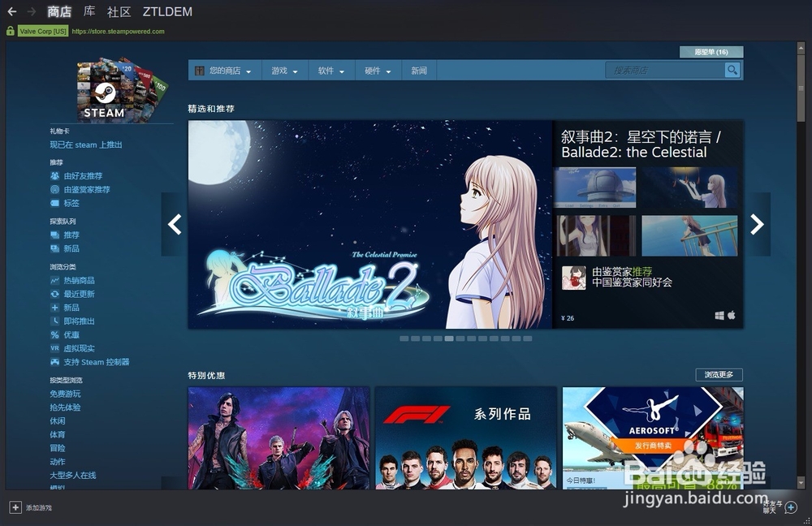Open the 休闲 category link

tap(58, 421)
